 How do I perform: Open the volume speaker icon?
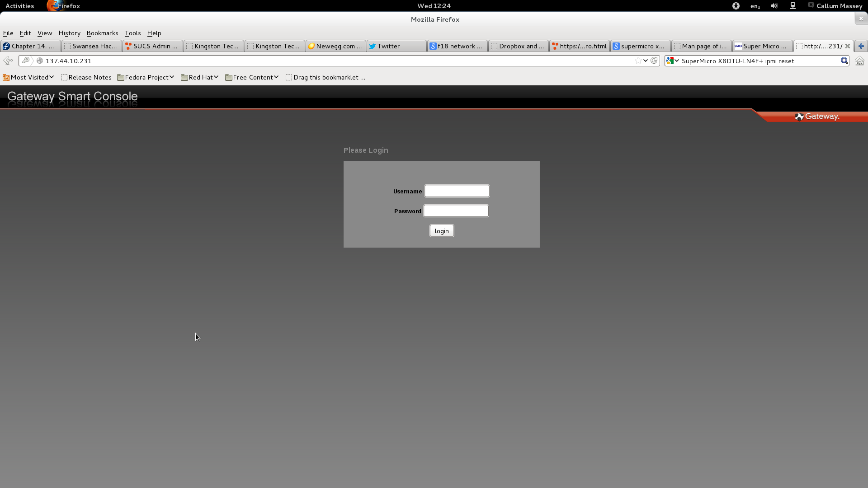tap(774, 6)
